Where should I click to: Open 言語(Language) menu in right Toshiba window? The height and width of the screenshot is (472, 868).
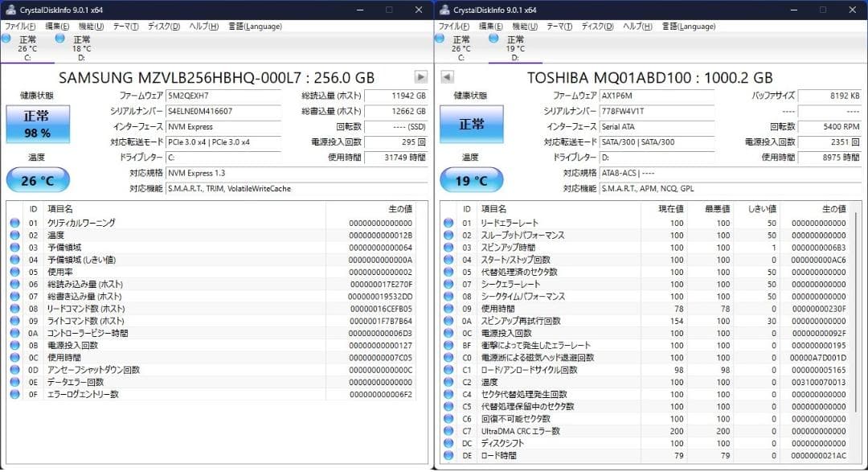689,26
